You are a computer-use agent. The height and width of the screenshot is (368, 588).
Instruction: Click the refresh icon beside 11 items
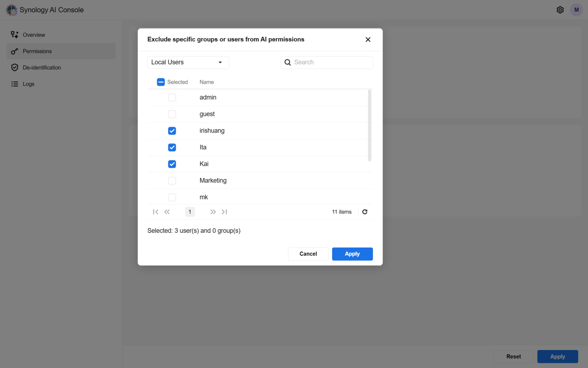point(365,212)
